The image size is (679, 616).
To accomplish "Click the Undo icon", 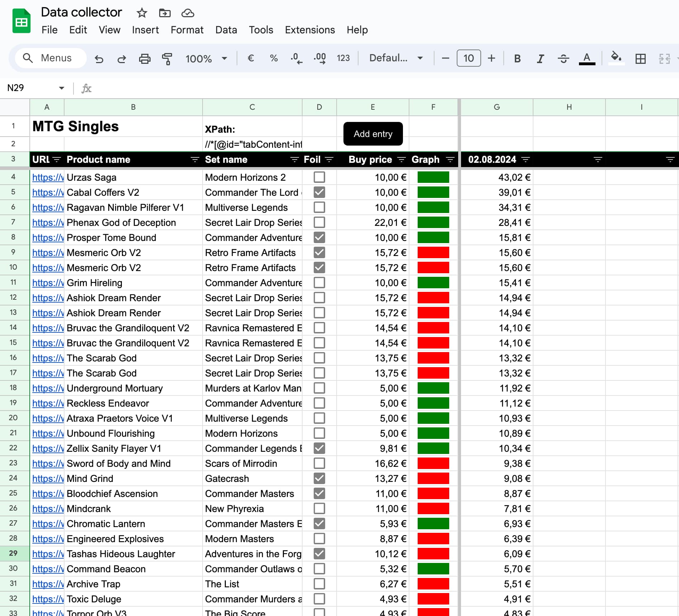I will click(x=99, y=58).
